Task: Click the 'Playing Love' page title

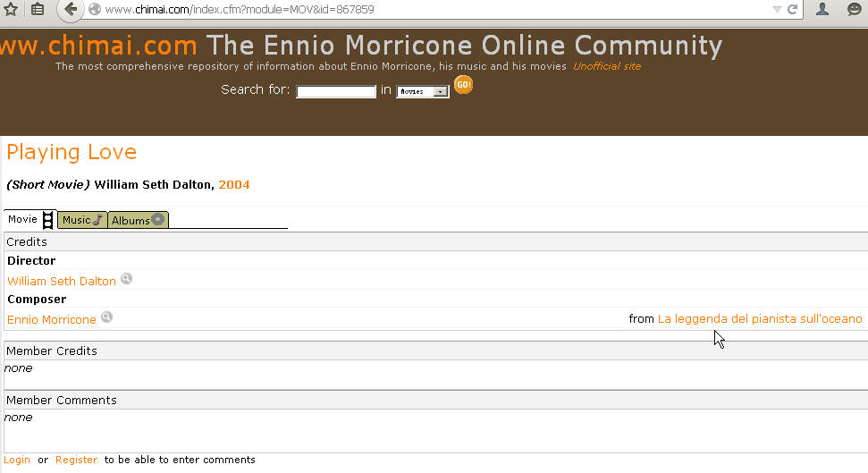Action: (x=72, y=152)
